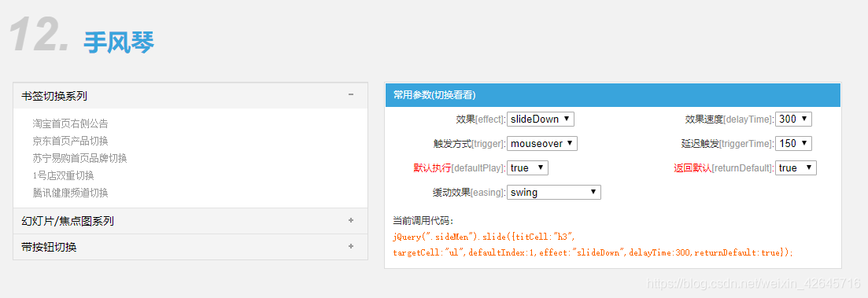This screenshot has width=868, height=298.
Task: Expand 带按钮切换 with its plus icon
Action: [x=350, y=246]
